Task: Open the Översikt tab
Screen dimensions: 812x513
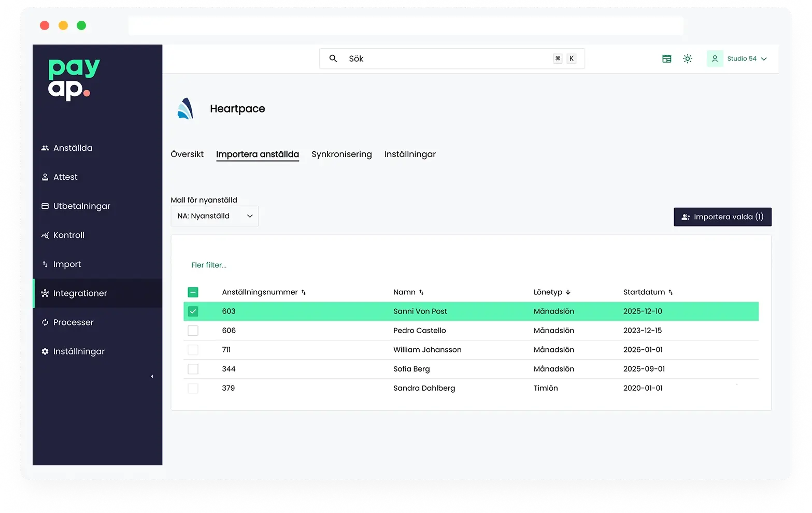Action: click(x=187, y=154)
